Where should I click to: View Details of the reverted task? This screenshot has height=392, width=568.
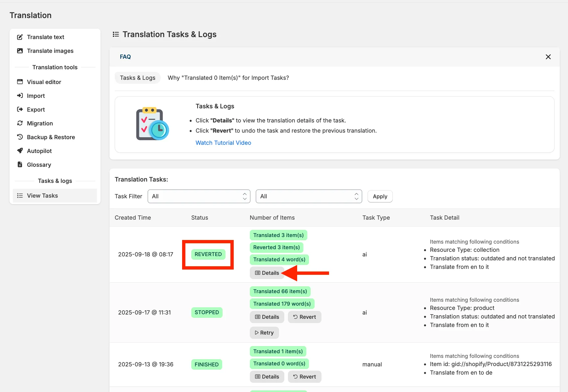click(267, 273)
